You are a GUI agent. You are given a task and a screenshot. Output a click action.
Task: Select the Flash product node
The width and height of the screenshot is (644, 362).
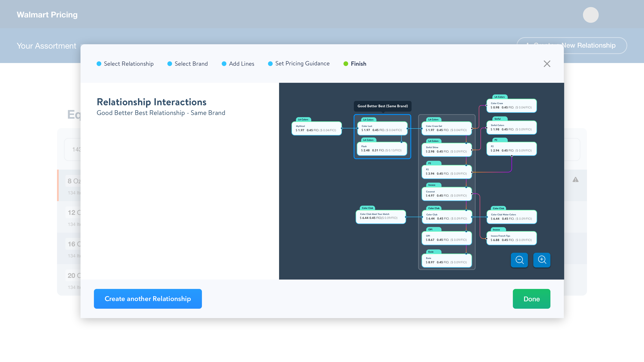pos(382,148)
